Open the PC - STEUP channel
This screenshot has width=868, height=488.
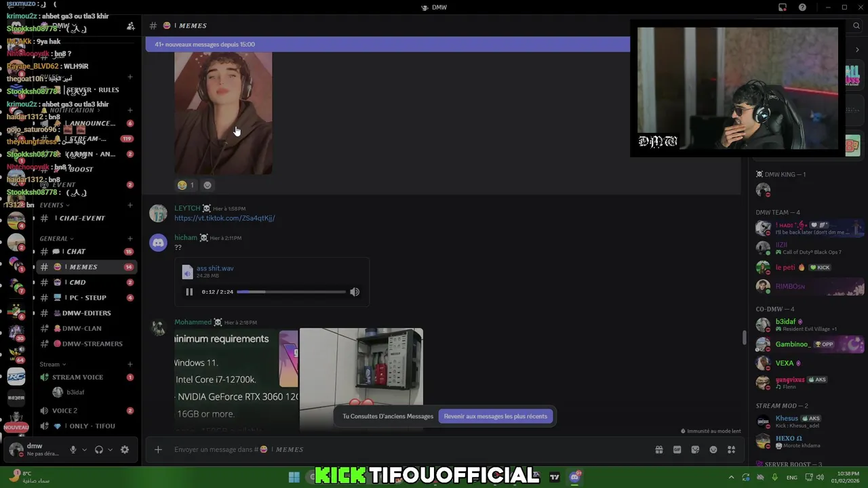tap(85, 298)
